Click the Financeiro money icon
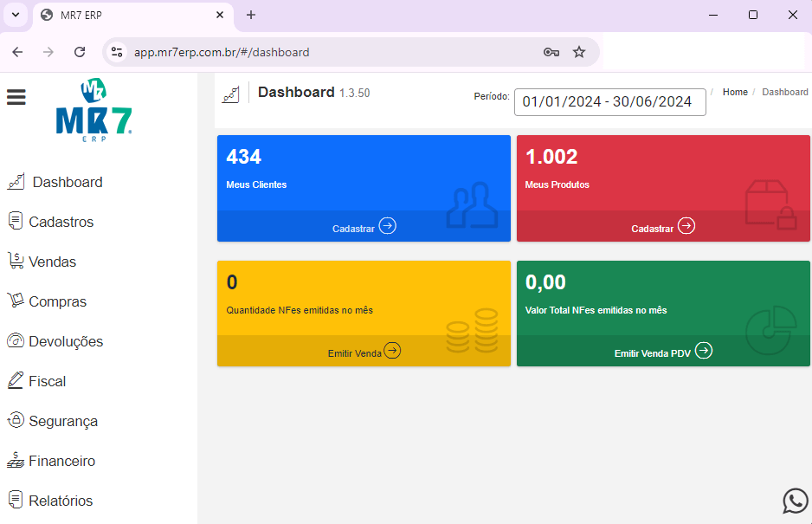The image size is (812, 524). click(x=16, y=460)
